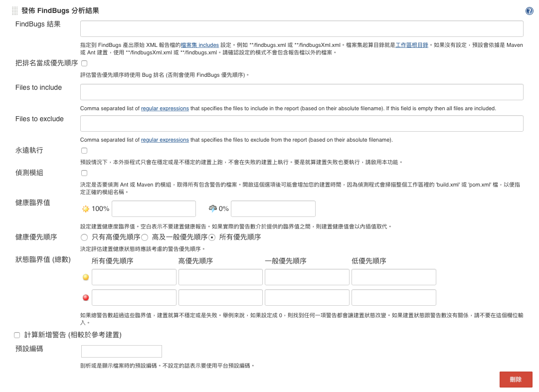Focus the 100% healthy threshold field
This screenshot has width=539, height=392.
(154, 209)
